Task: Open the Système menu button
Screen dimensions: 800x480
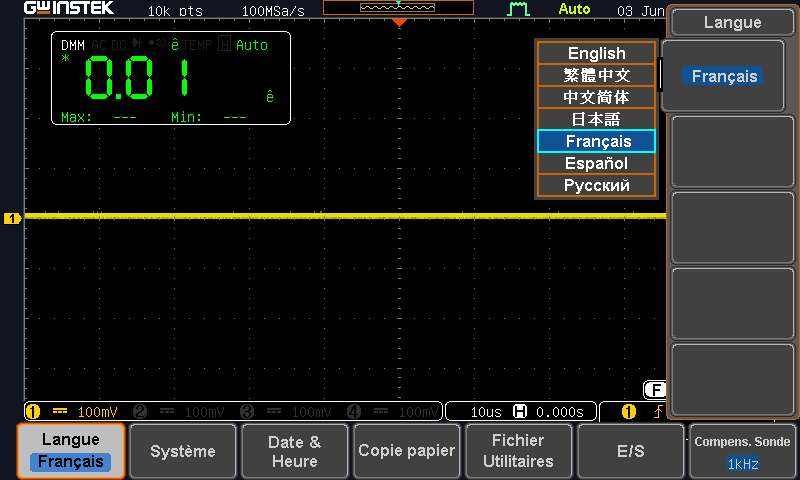Action: pyautogui.click(x=183, y=451)
